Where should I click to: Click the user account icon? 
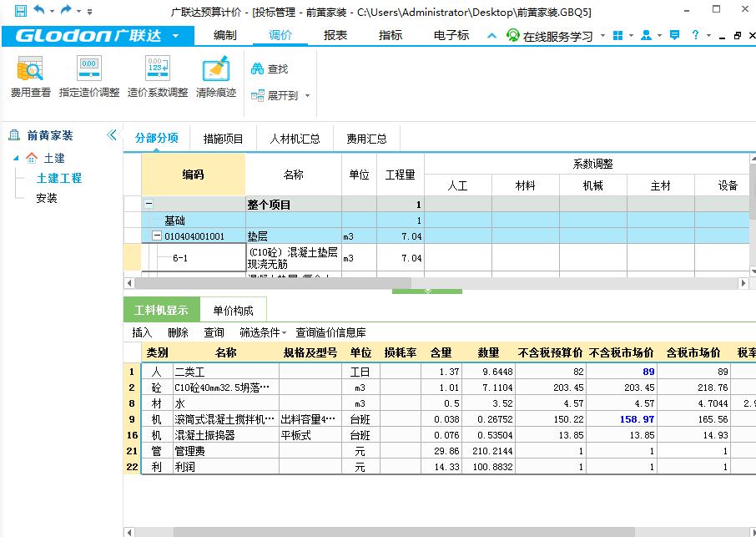click(x=646, y=35)
